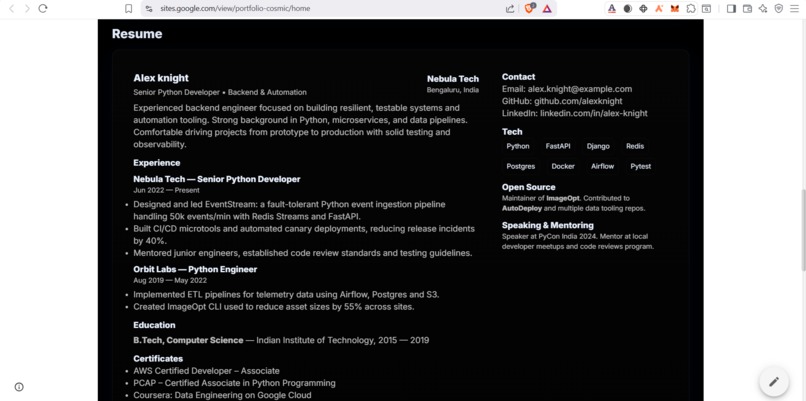The width and height of the screenshot is (806, 401).
Task: Open the orange A-star extension
Action: point(659,9)
